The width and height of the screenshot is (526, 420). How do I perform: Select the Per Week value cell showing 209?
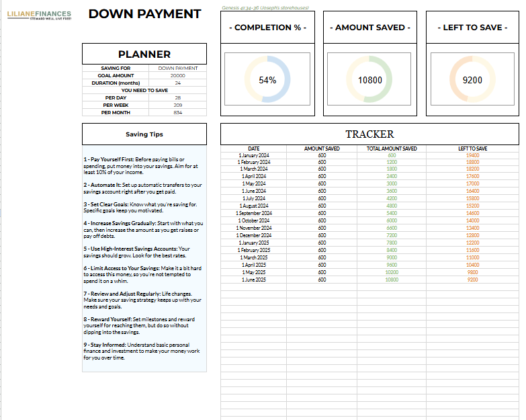click(x=178, y=106)
